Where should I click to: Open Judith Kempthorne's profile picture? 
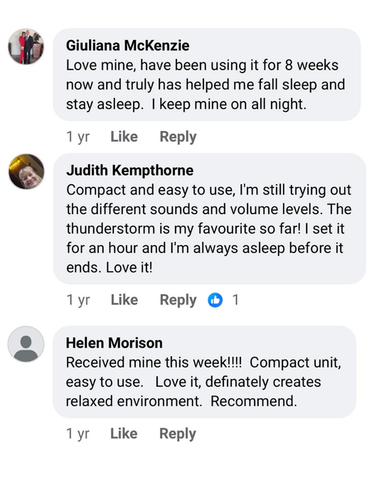(x=26, y=171)
